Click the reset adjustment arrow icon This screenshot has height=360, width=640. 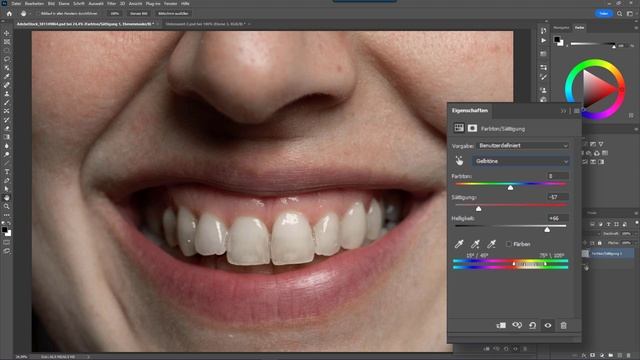(x=532, y=325)
